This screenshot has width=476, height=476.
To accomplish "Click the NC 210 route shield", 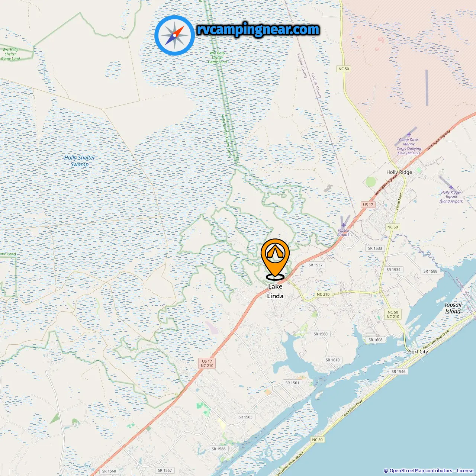I will [x=323, y=294].
